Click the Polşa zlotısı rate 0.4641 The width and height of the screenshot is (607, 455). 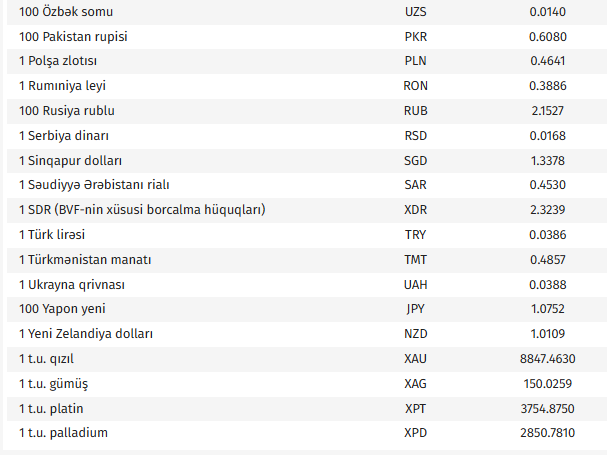pos(548,61)
